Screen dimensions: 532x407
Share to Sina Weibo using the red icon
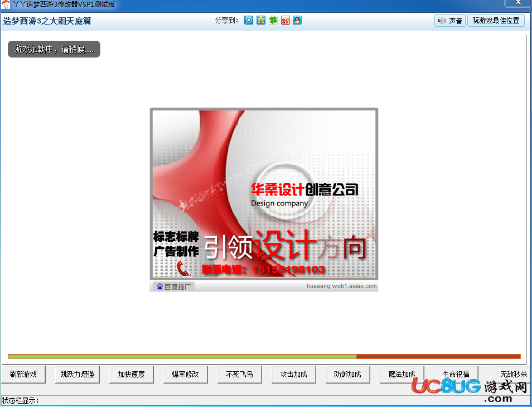pyautogui.click(x=286, y=21)
